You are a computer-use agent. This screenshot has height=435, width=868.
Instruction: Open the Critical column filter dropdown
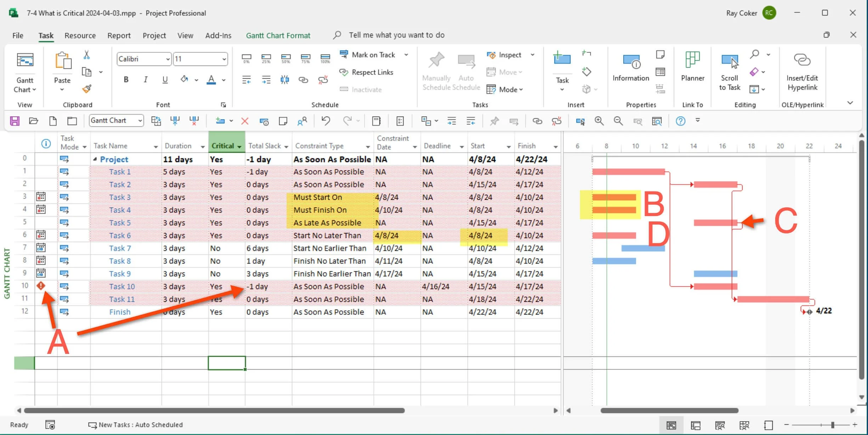(239, 146)
